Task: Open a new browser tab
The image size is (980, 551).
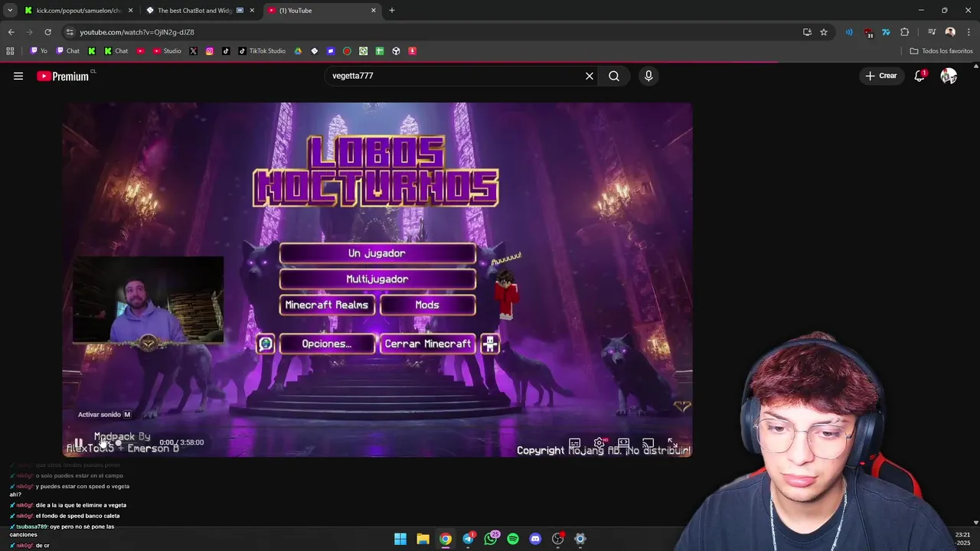Action: pyautogui.click(x=392, y=10)
